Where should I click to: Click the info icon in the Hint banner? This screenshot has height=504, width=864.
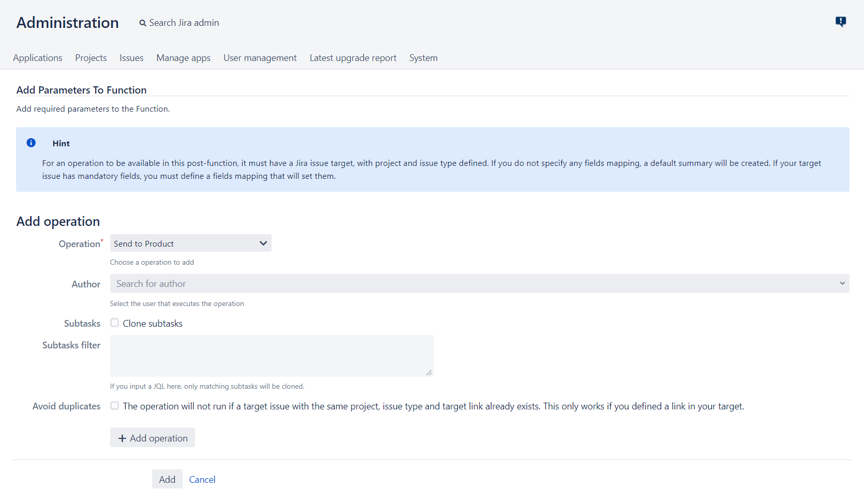(31, 143)
